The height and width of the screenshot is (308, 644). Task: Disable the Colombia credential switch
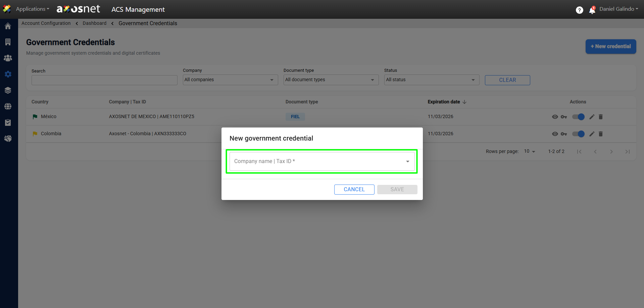pos(578,134)
